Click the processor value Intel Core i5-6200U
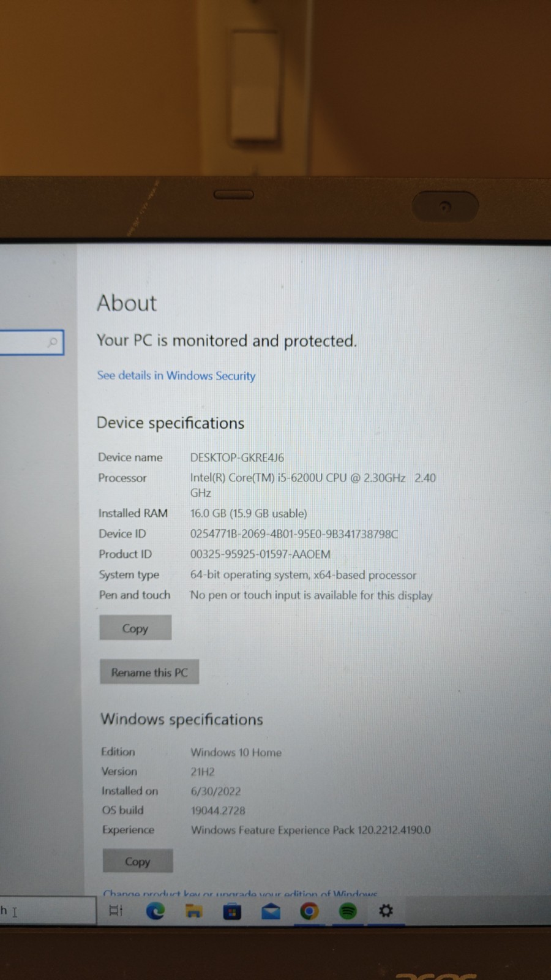Viewport: 551px width, 980px height. pos(313,485)
